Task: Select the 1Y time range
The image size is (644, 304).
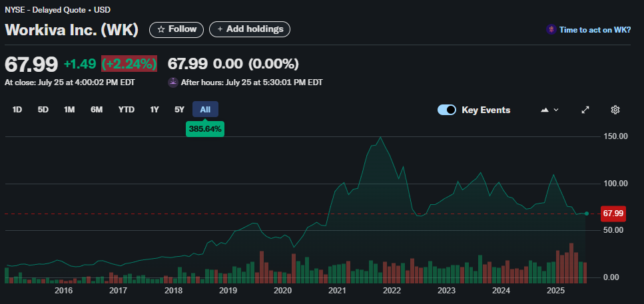Action: pos(155,110)
